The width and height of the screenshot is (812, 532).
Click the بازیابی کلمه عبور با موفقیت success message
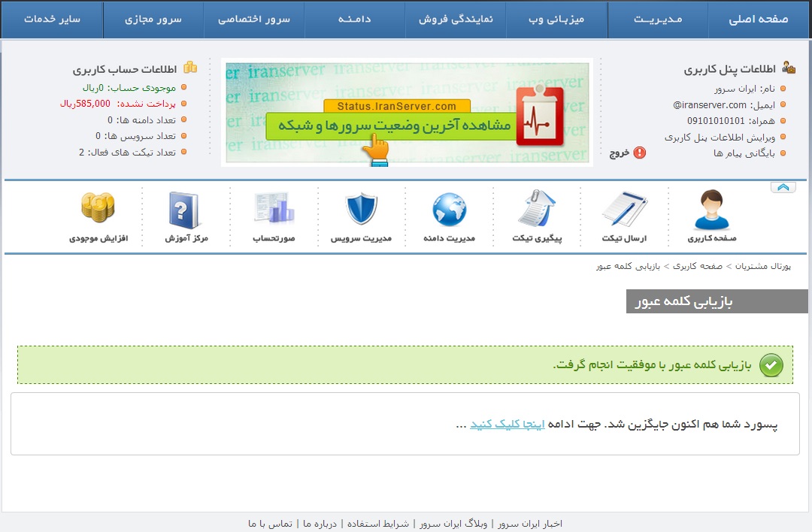click(652, 365)
